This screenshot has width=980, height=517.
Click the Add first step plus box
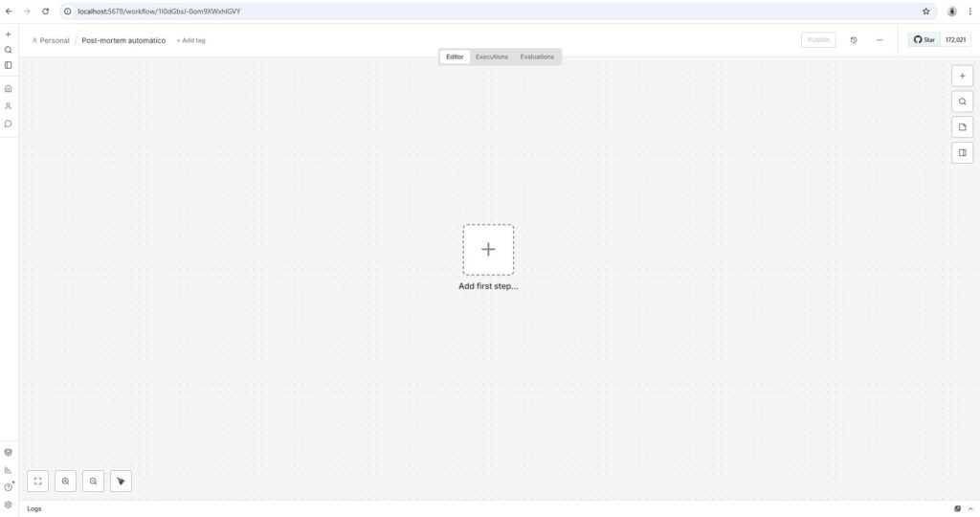tap(488, 250)
